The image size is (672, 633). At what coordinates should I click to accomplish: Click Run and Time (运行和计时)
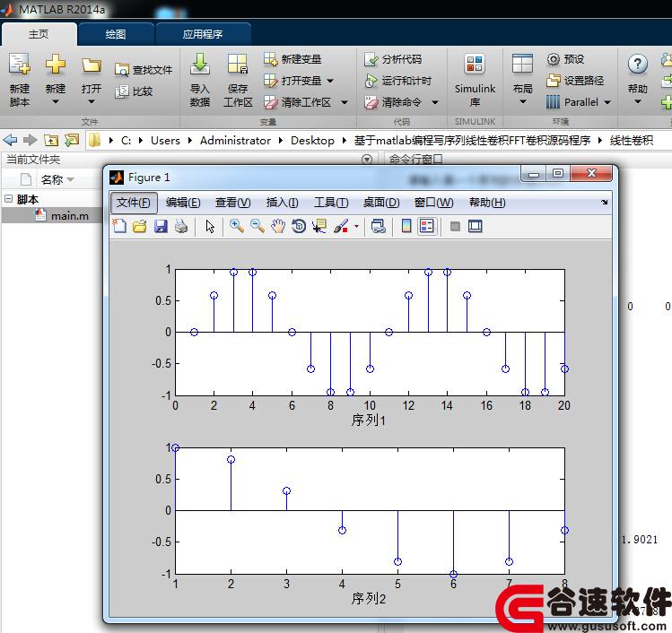tap(397, 81)
